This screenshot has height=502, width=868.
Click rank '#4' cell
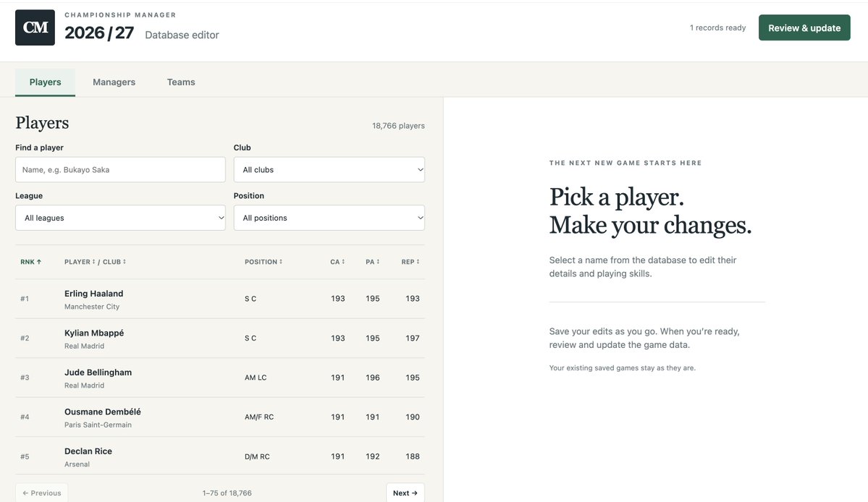tap(25, 417)
